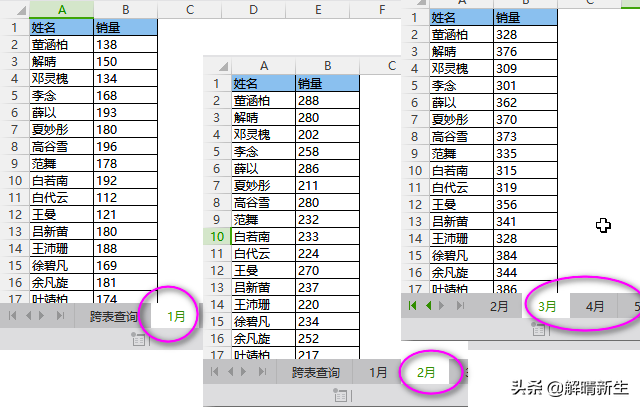
Task: Open 跨表查询 tab in the 2月 window
Action: [x=316, y=372]
